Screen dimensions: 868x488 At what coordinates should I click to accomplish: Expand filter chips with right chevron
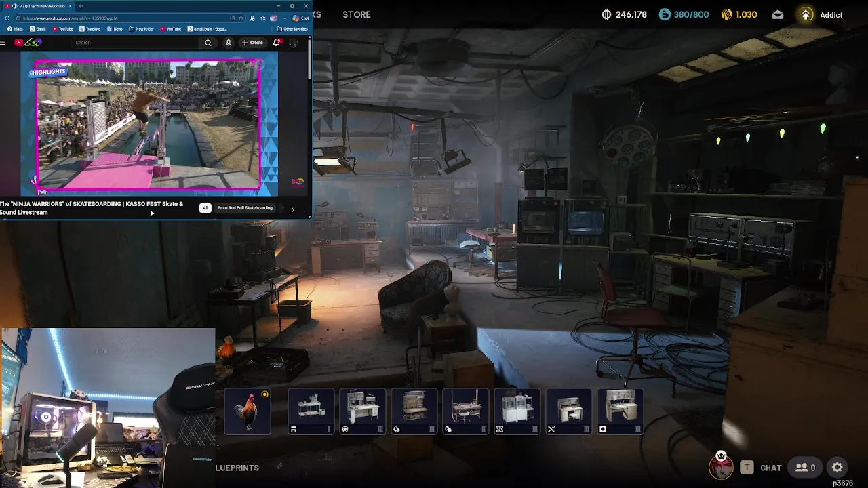point(293,209)
